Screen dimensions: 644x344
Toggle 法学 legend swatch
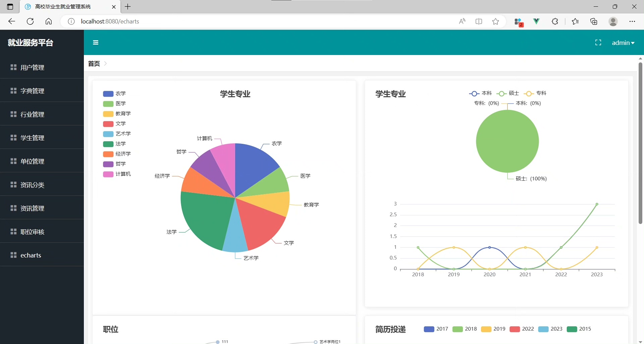click(108, 144)
